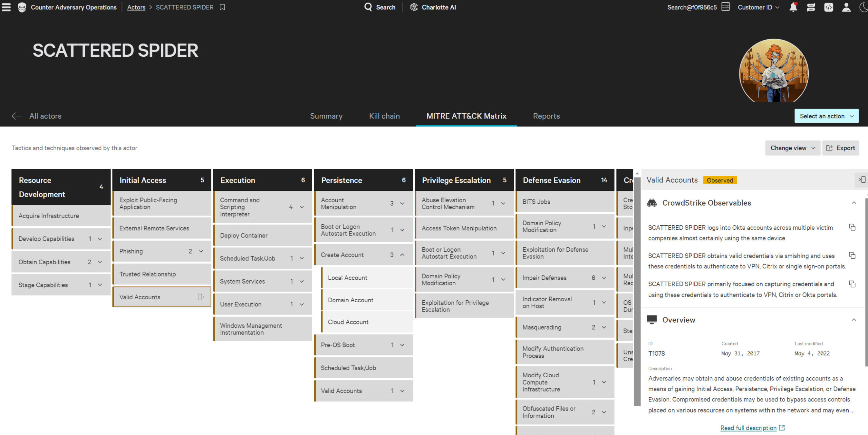Click the Export button
The height and width of the screenshot is (435, 868).
[x=841, y=148]
